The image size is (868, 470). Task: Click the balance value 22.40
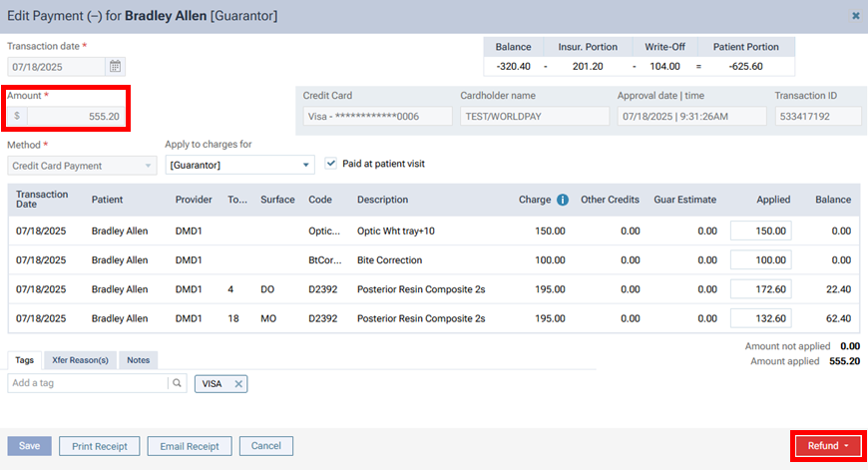click(x=838, y=289)
